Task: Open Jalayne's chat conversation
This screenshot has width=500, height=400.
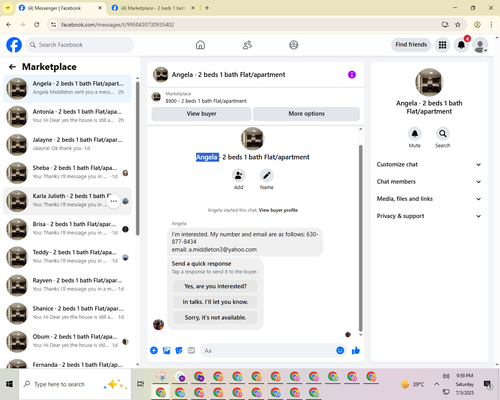Action: [67, 145]
